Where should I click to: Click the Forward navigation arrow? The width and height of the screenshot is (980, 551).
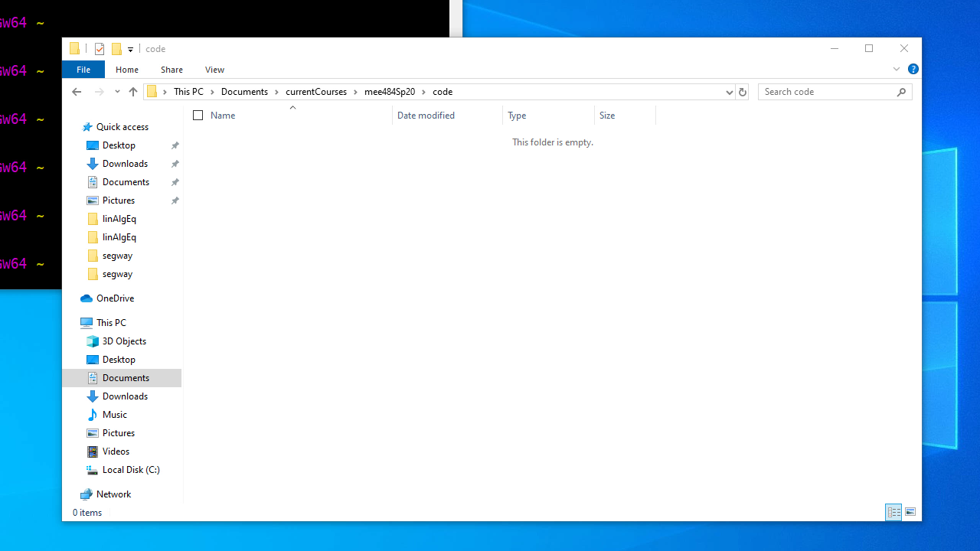tap(99, 92)
